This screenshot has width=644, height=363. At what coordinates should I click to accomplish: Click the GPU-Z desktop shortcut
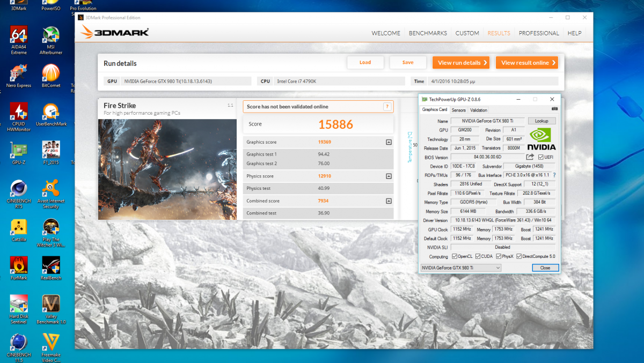coord(19,153)
